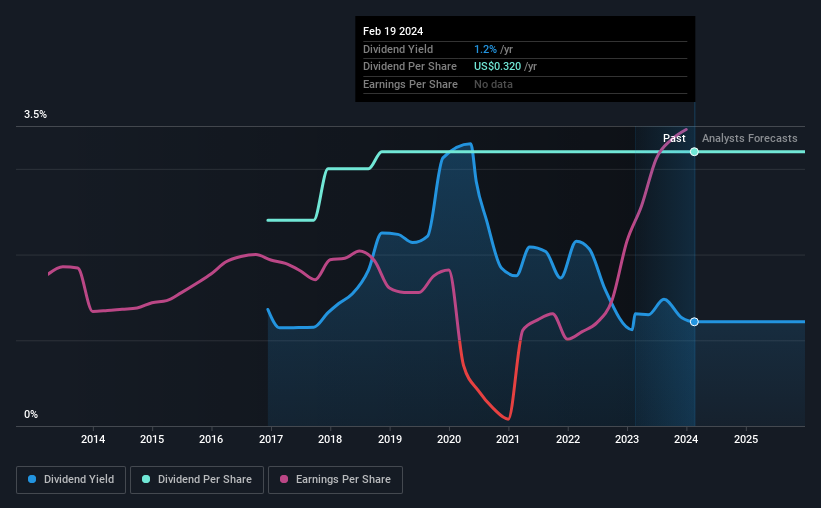
Task: Click the 2024 year axis label
Action: point(686,439)
